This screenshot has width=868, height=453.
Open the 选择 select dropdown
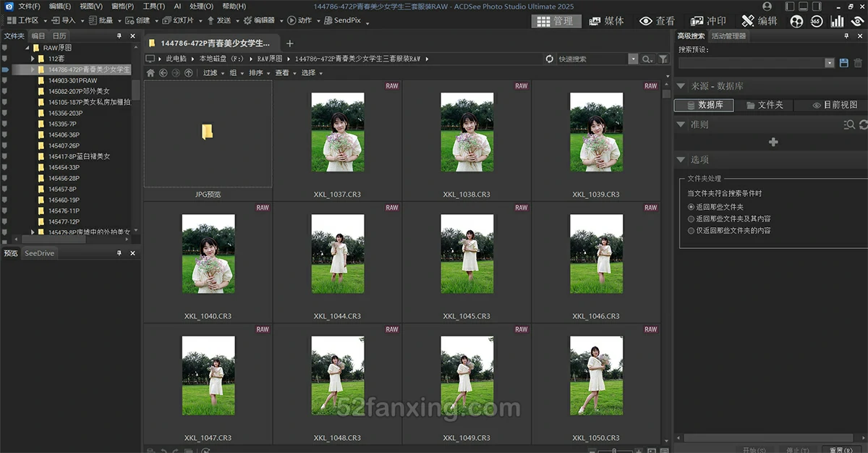coord(311,72)
